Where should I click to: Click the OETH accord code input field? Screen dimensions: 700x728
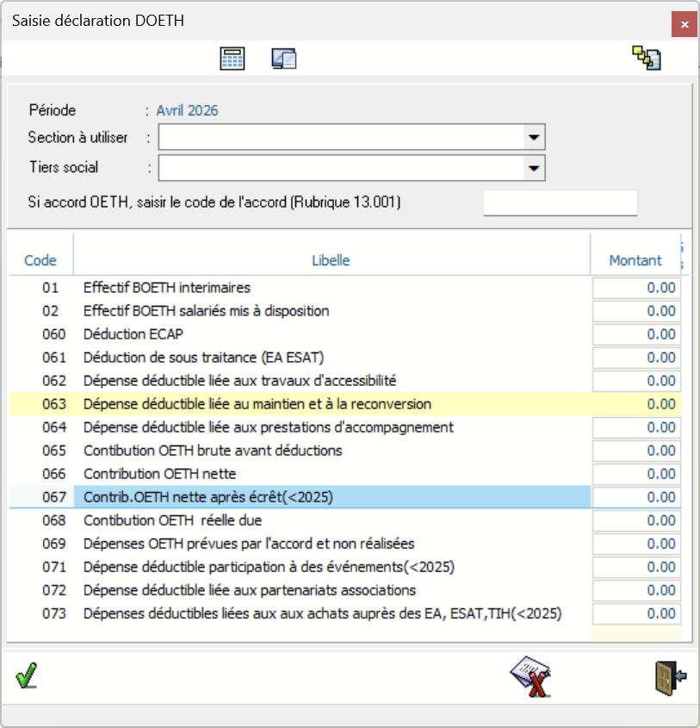pos(560,202)
